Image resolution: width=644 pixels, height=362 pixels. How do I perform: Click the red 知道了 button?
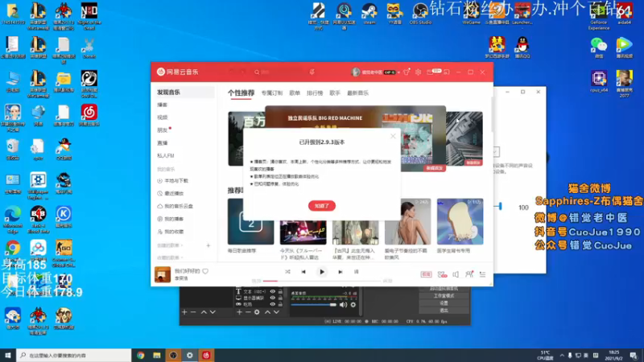click(321, 206)
